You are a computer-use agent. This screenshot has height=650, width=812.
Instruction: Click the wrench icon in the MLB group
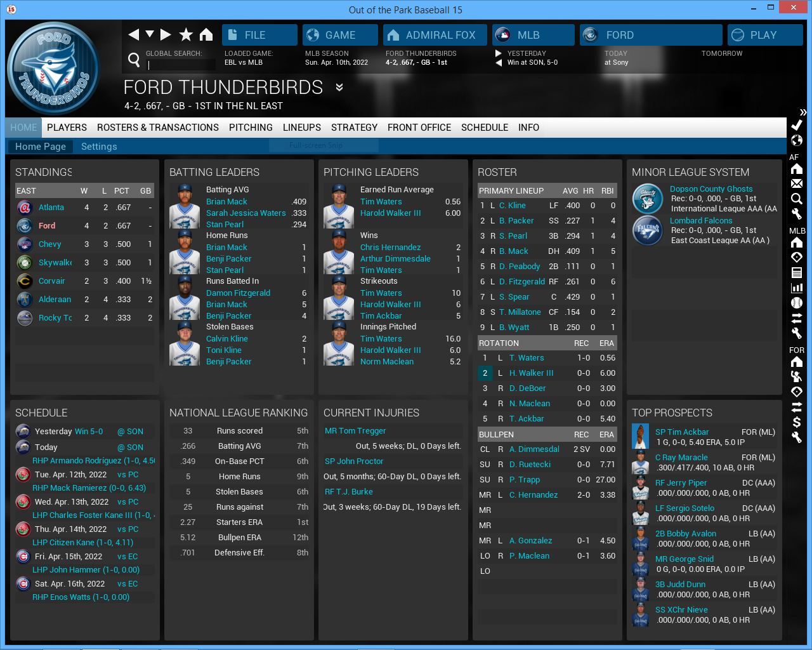[797, 333]
